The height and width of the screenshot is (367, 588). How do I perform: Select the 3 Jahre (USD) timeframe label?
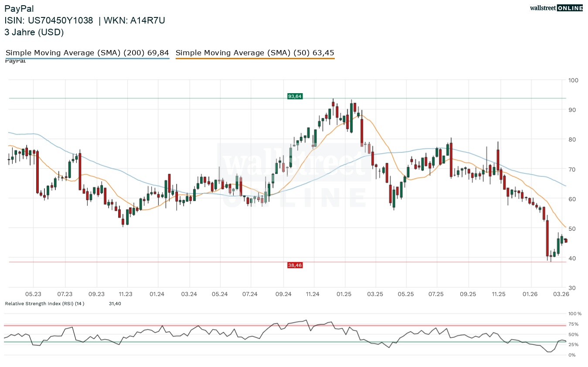click(x=34, y=32)
